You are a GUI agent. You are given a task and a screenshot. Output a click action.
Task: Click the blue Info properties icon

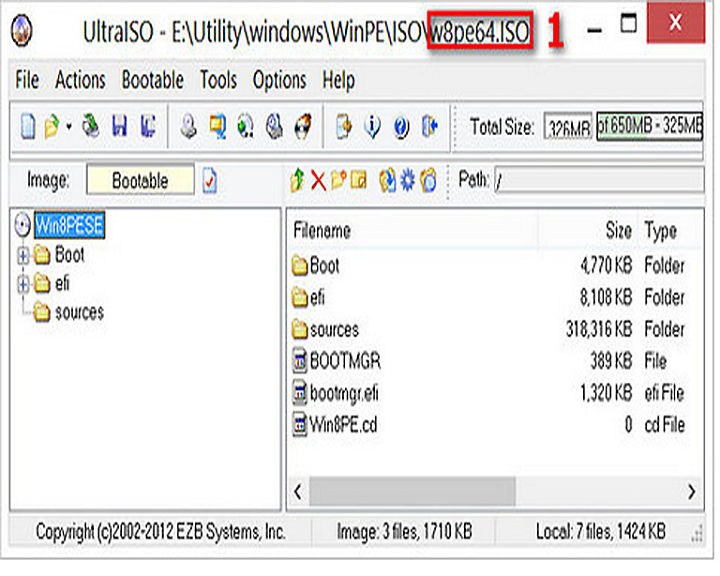pyautogui.click(x=372, y=126)
